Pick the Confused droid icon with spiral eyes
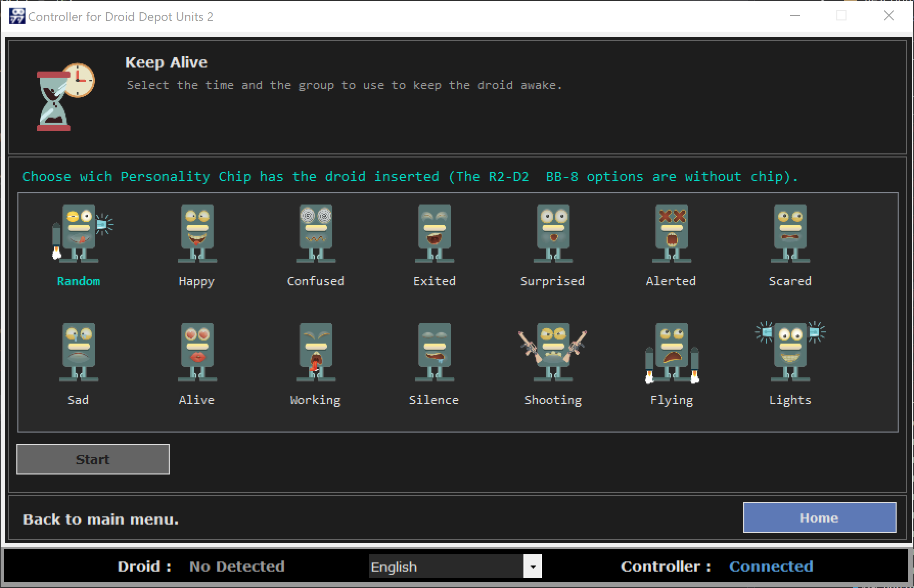 pyautogui.click(x=316, y=233)
